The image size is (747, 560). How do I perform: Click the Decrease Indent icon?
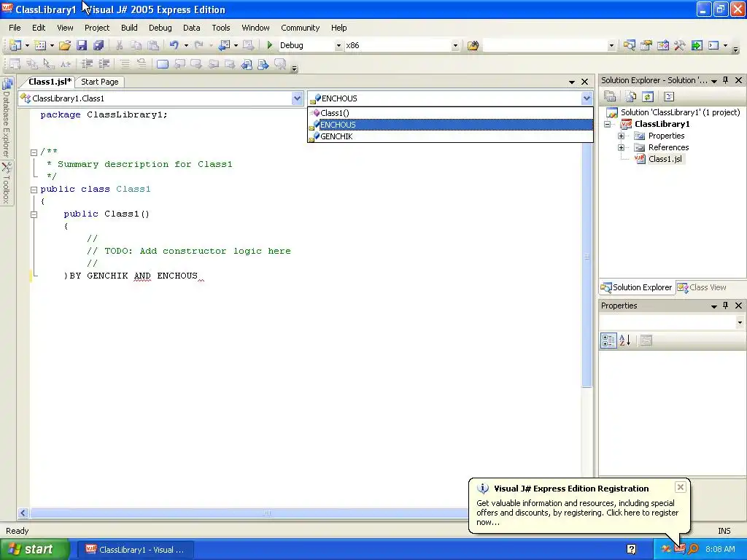88,64
